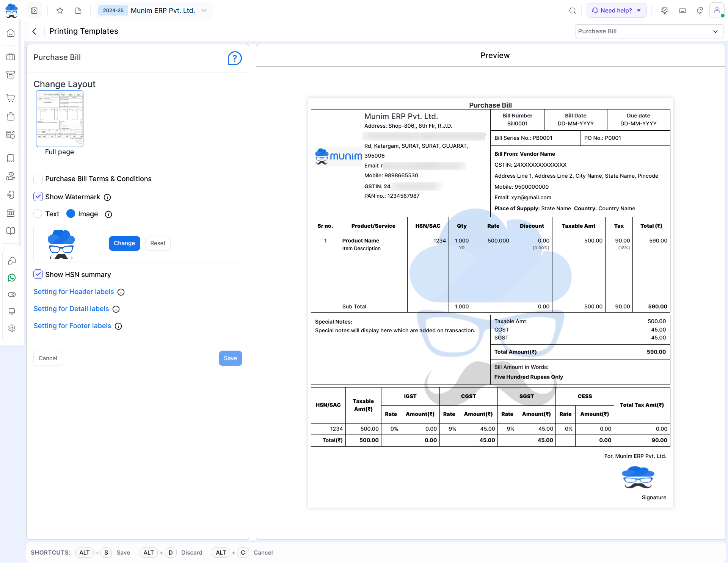This screenshot has height=563, width=728.
Task: Open the Purchase Bill template type dropdown
Action: coord(649,31)
